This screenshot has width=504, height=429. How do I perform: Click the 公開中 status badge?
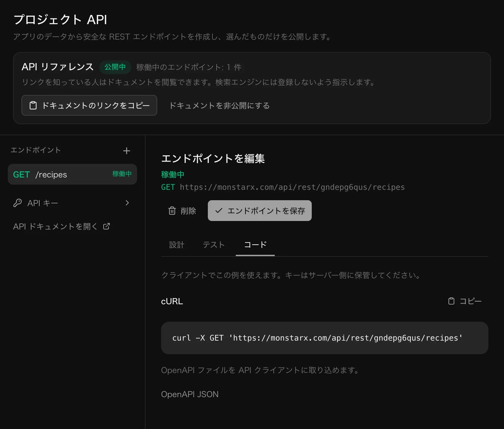pyautogui.click(x=115, y=67)
